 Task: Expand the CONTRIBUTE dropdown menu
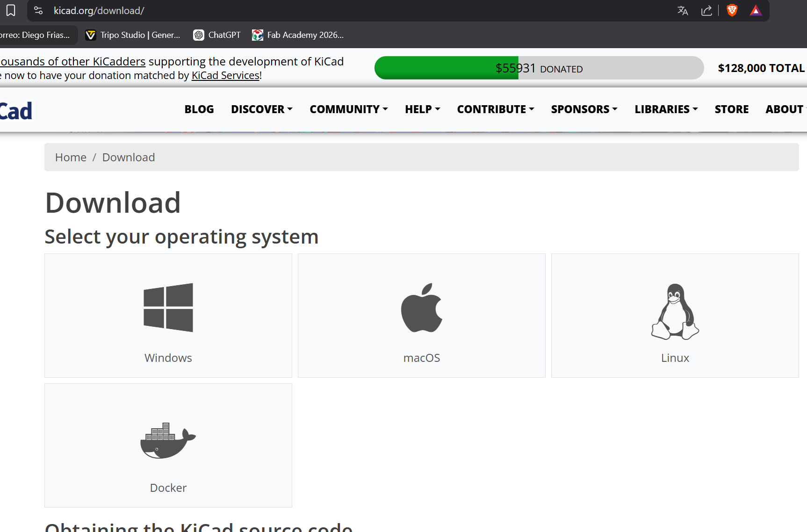[x=496, y=109]
